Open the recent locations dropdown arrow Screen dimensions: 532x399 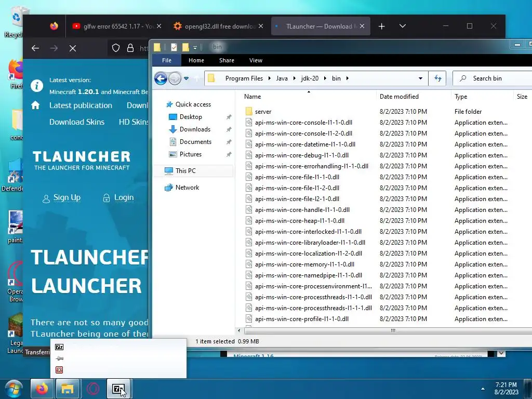[x=187, y=78]
